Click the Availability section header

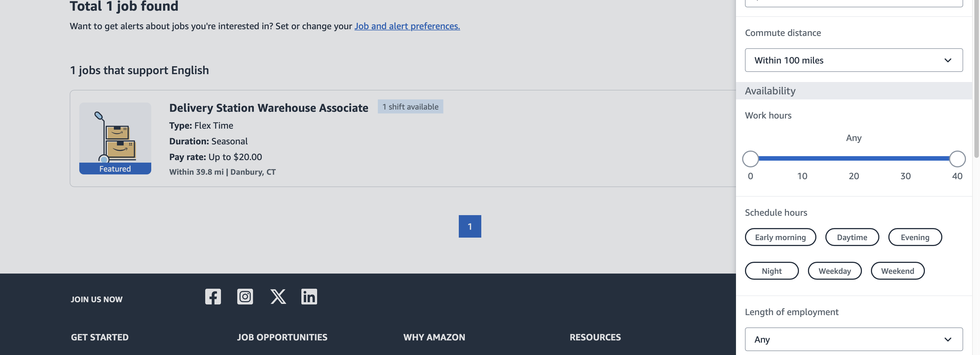pyautogui.click(x=854, y=91)
